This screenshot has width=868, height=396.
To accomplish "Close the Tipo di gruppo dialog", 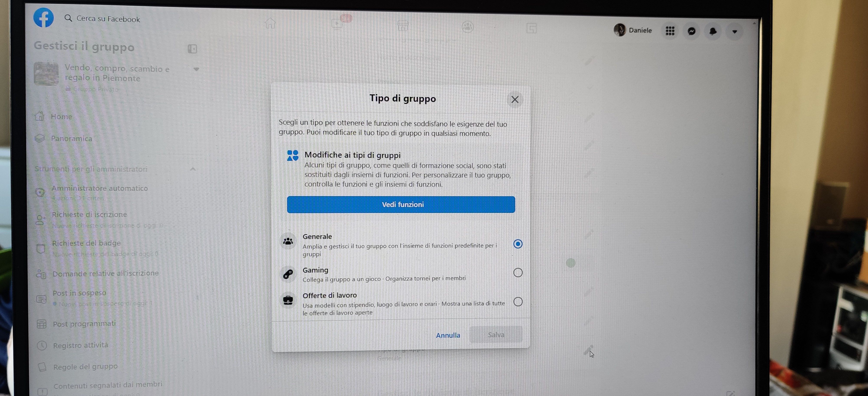I will 515,100.
